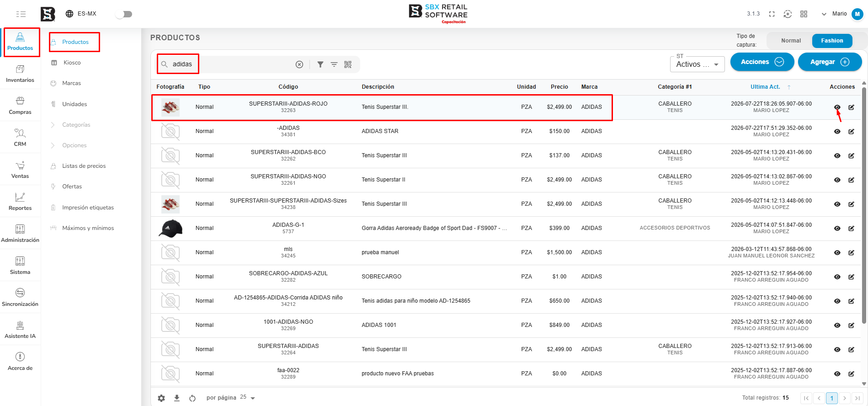Open the SUPERSTARIII-ADIDAS-ROJO shoe thumbnail
868x406 pixels.
pyautogui.click(x=170, y=107)
